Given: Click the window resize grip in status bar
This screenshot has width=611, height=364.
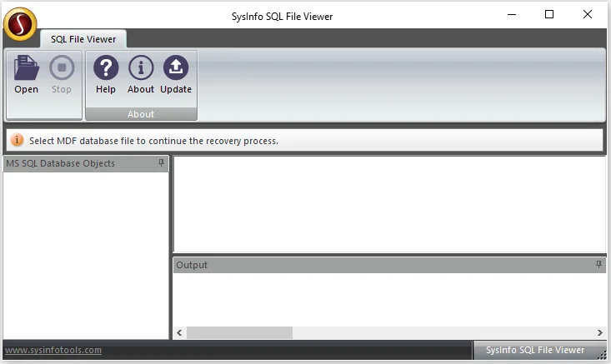Looking at the screenshot, I should point(602,354).
